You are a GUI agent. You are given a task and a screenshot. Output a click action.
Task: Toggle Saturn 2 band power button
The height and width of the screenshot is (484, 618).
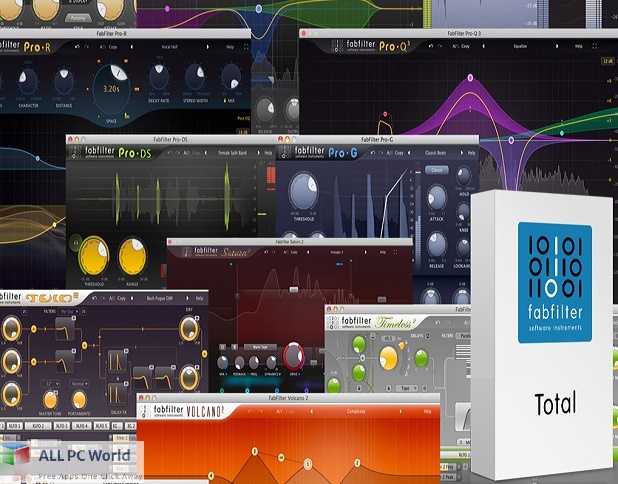[x=222, y=347]
